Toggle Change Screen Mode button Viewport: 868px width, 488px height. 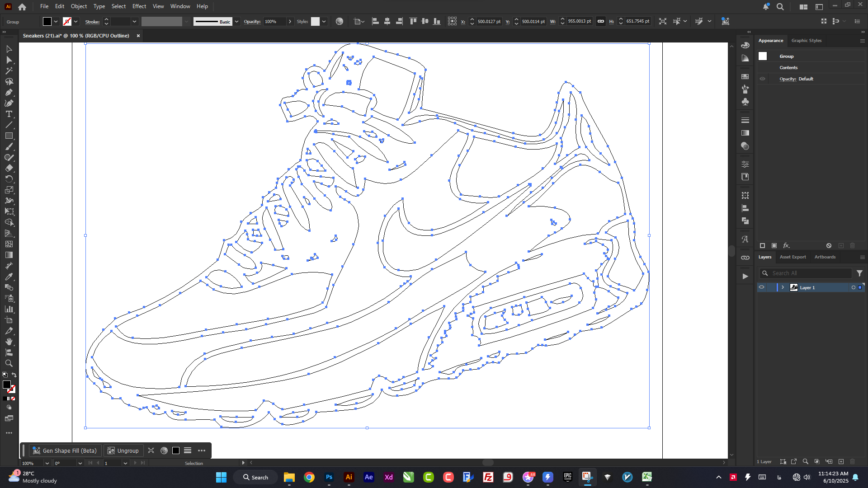coord(9,418)
